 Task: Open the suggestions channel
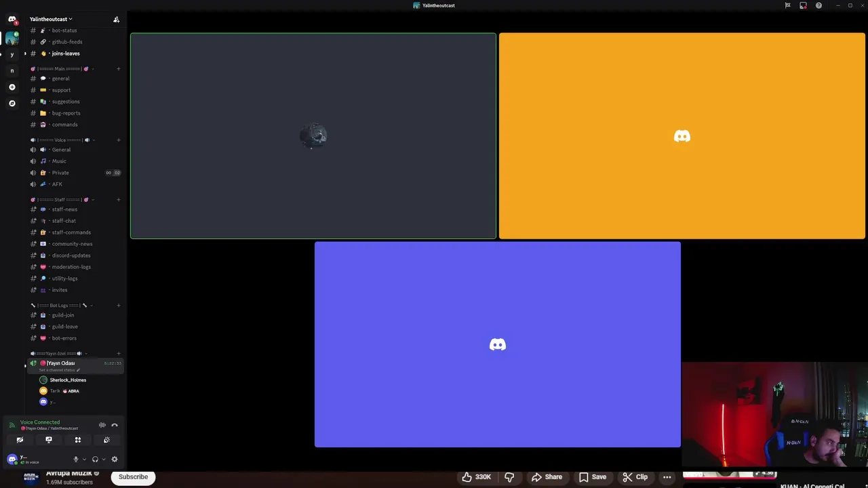[76, 102]
